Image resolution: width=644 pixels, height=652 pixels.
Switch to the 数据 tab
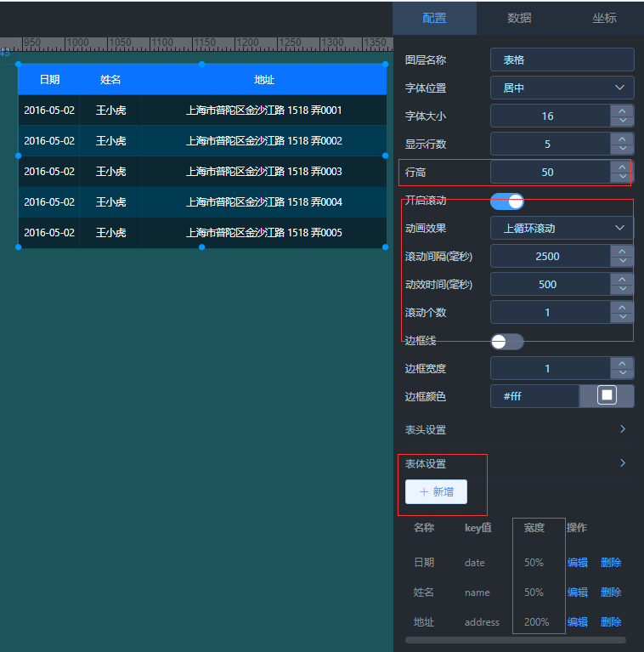tap(519, 18)
